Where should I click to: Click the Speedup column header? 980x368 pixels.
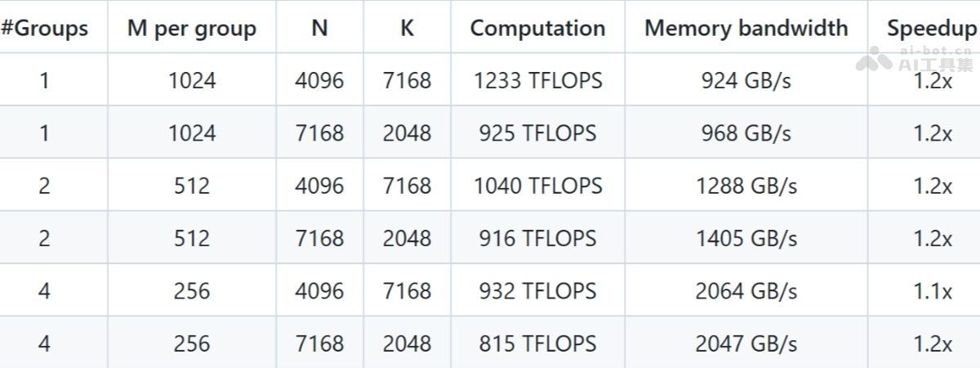coord(932,29)
